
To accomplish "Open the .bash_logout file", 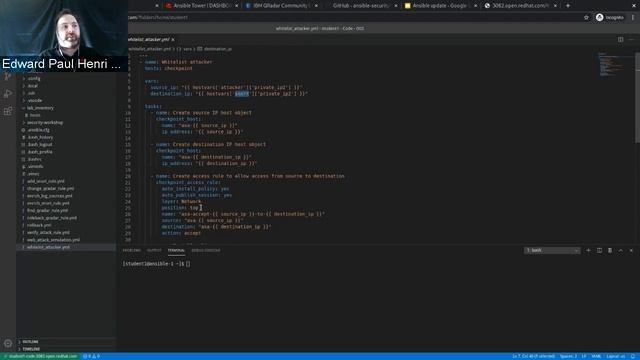I will pyautogui.click(x=40, y=144).
